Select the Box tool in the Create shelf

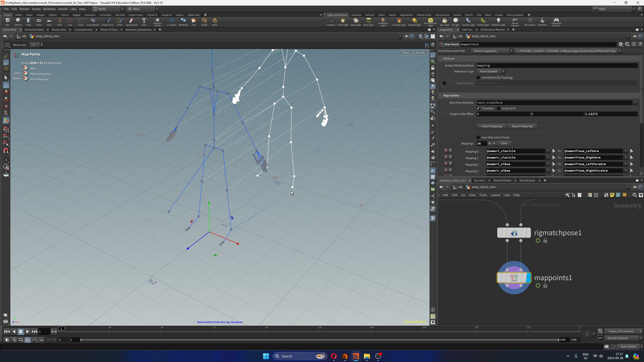tap(7, 21)
